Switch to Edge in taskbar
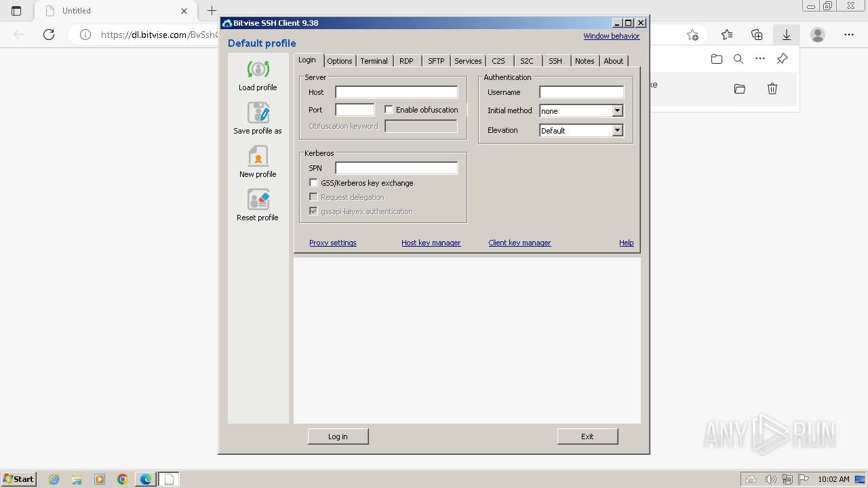Viewport: 868px width, 488px height. (x=146, y=479)
